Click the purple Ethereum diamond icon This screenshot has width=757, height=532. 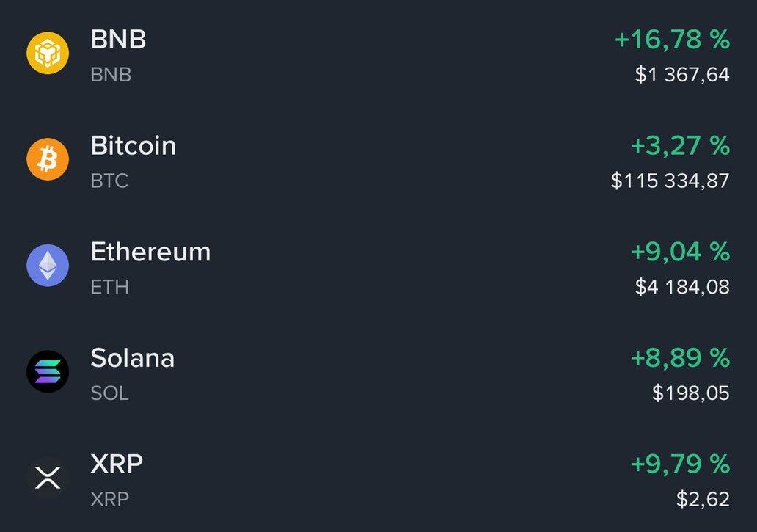48,265
